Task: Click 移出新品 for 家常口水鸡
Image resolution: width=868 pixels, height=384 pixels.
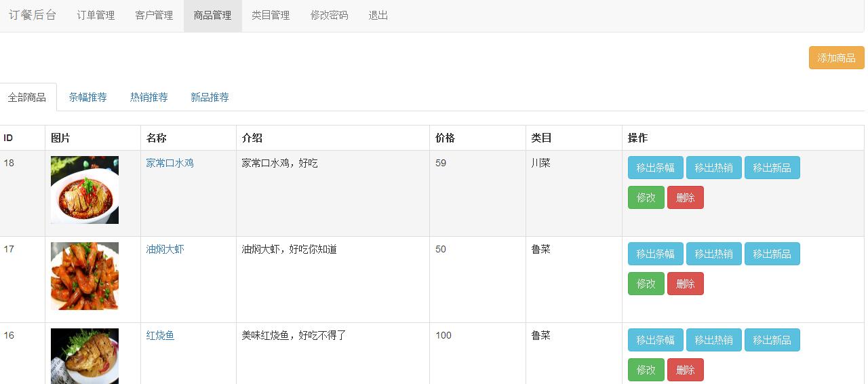Action: pyautogui.click(x=772, y=168)
